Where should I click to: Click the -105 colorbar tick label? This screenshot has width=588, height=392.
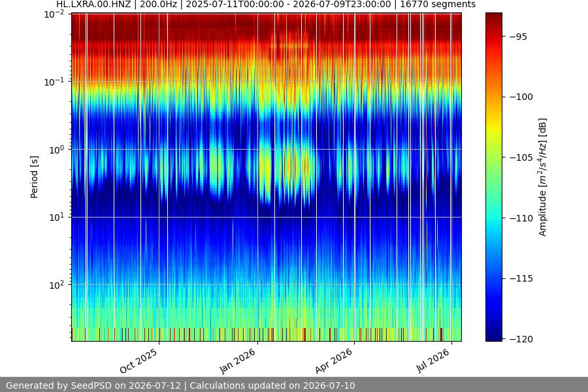pyautogui.click(x=521, y=157)
